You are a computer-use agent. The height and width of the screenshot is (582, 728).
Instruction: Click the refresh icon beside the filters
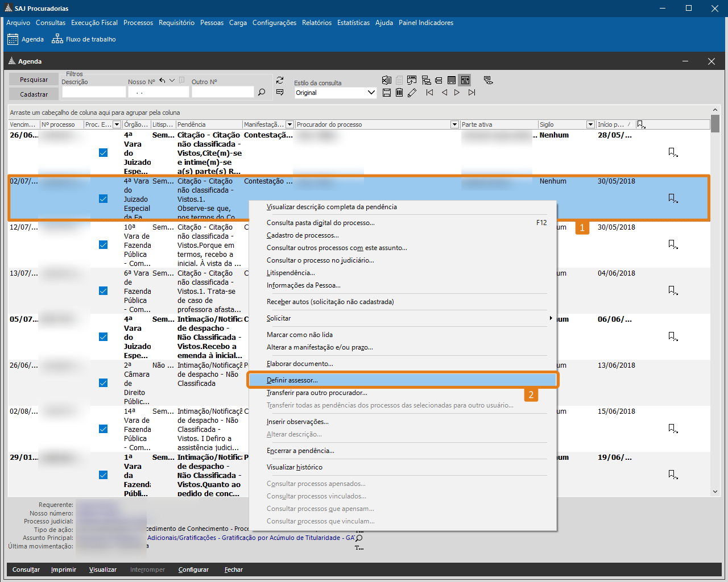pos(280,80)
